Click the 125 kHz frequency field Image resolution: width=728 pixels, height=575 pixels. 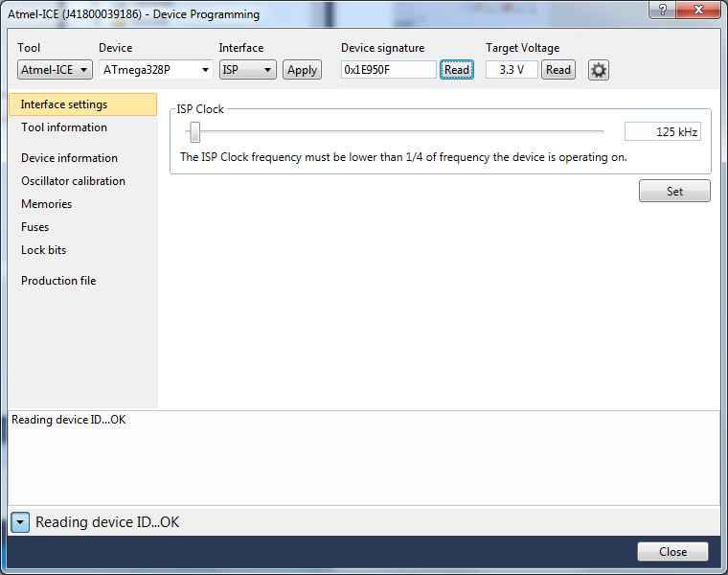pos(663,131)
